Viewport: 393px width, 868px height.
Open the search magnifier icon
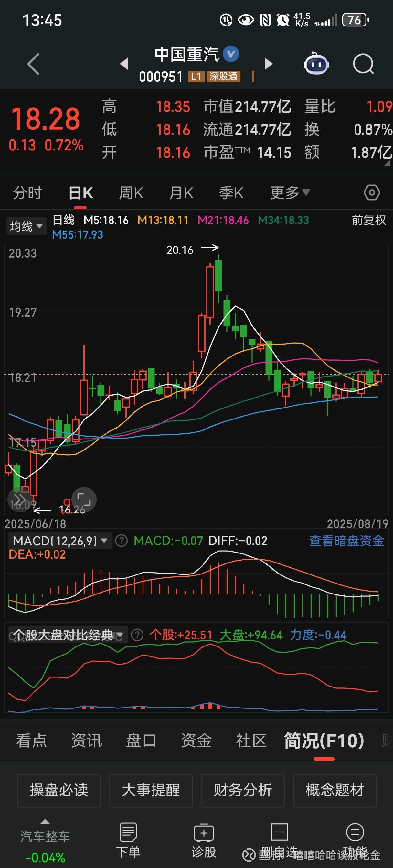click(363, 64)
